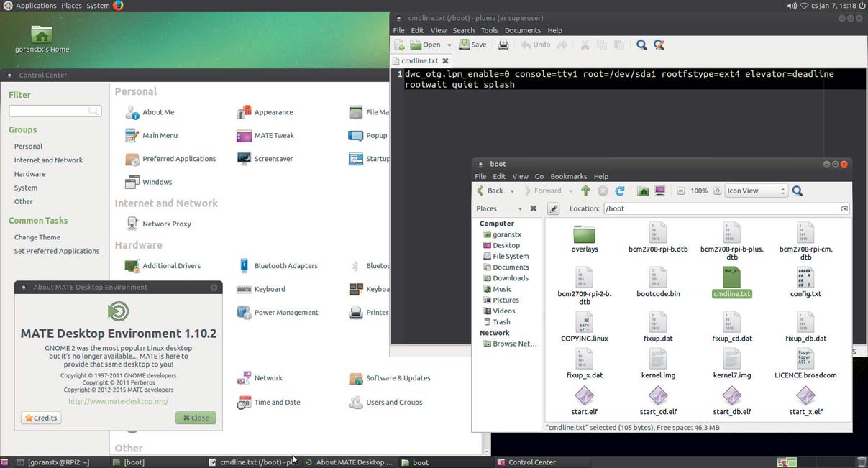Click Change Theme in Control Center
This screenshot has width=868, height=468.
pyautogui.click(x=37, y=237)
